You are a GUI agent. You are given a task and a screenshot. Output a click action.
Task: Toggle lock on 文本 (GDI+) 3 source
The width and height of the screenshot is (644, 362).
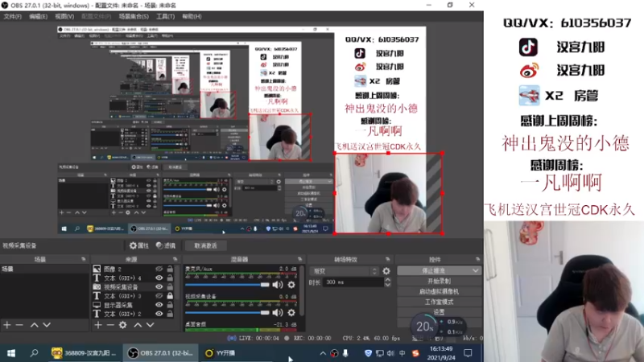point(170,296)
